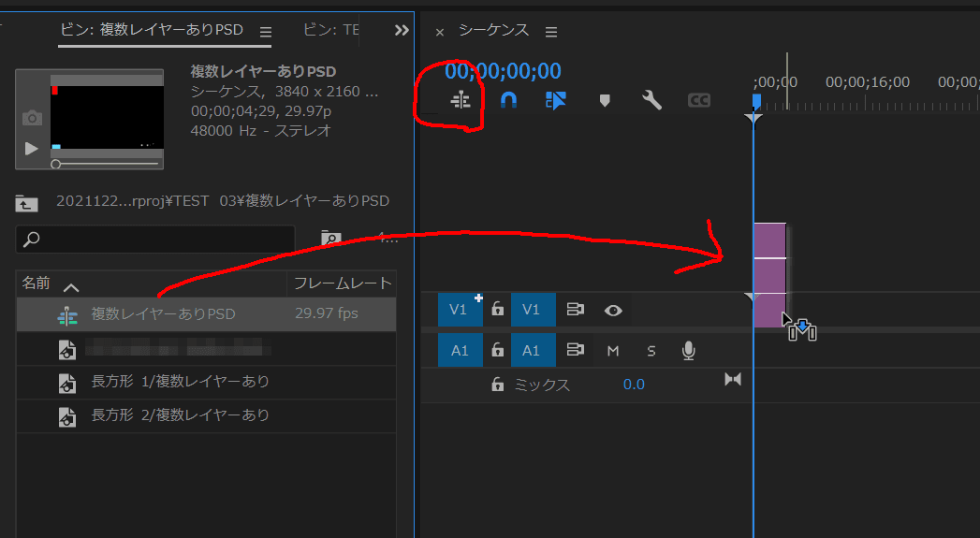Open the シーケンス panel menu
Viewport: 980px width, 538px height.
pyautogui.click(x=550, y=32)
